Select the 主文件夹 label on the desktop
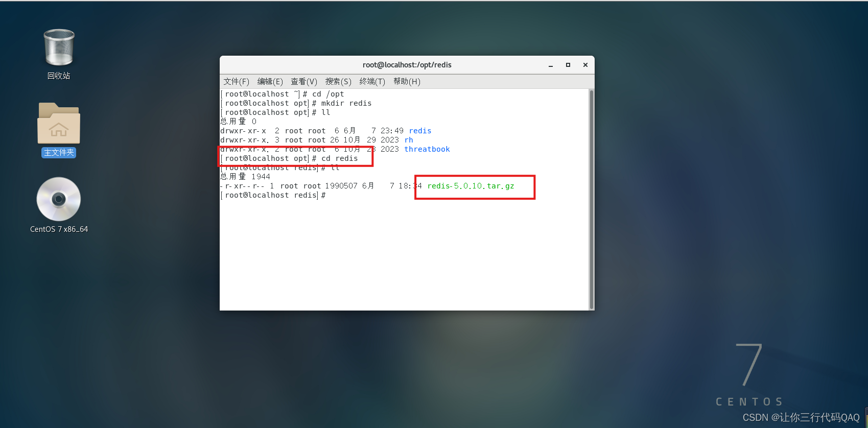The height and width of the screenshot is (428, 868). click(59, 153)
